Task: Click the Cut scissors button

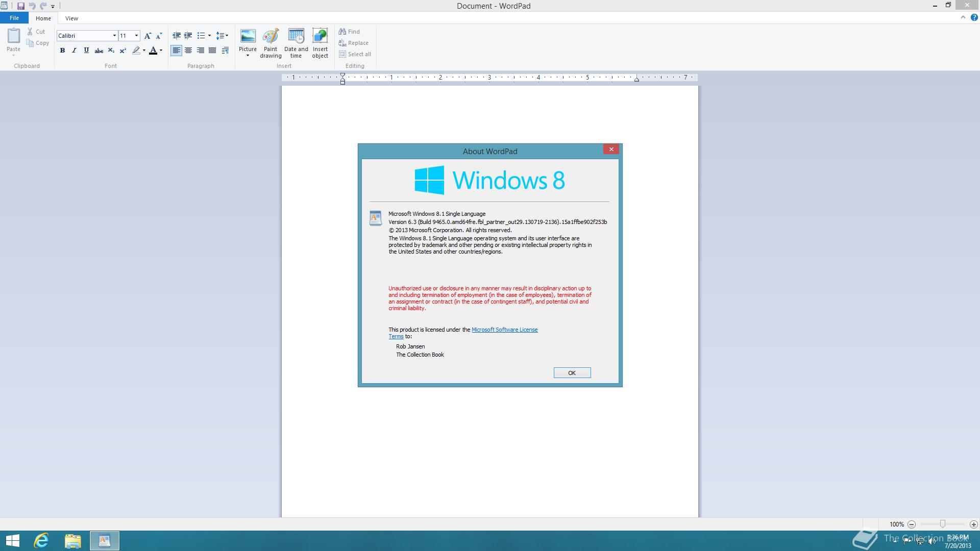Action: (x=36, y=32)
